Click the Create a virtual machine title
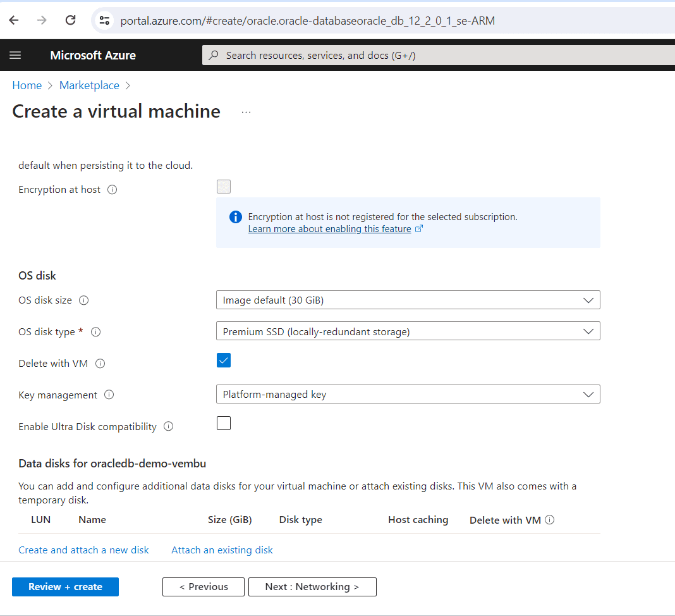This screenshot has height=616, width=675. 116,111
